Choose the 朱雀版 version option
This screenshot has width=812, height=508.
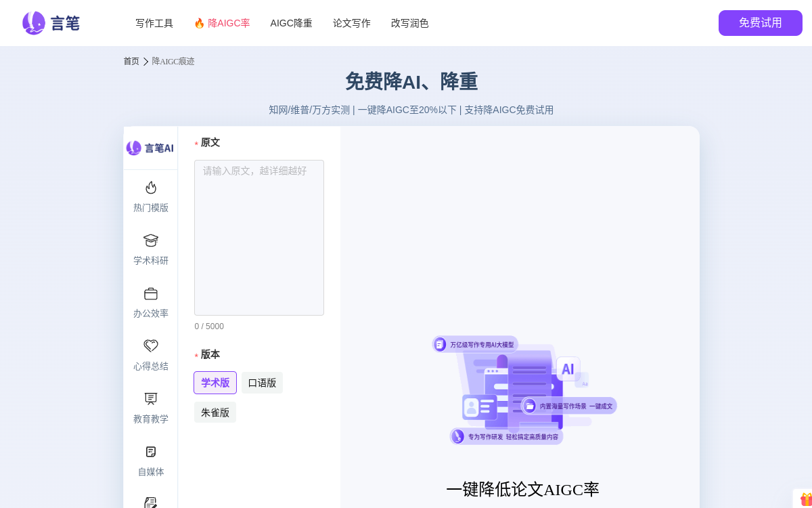click(x=215, y=412)
